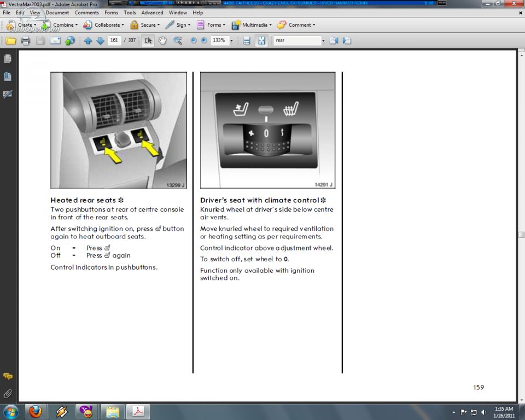Click the zoom field showing 133%
Image resolution: width=525 pixels, height=420 pixels.
(219, 40)
